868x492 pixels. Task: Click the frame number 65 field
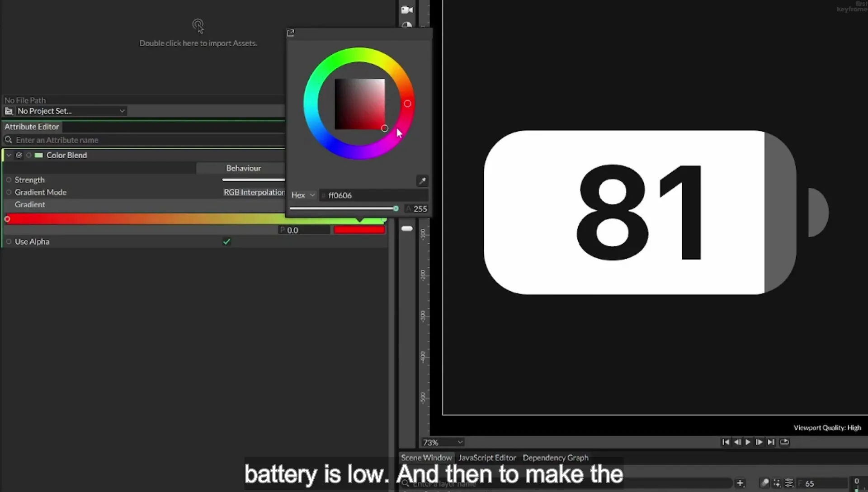pyautogui.click(x=822, y=483)
